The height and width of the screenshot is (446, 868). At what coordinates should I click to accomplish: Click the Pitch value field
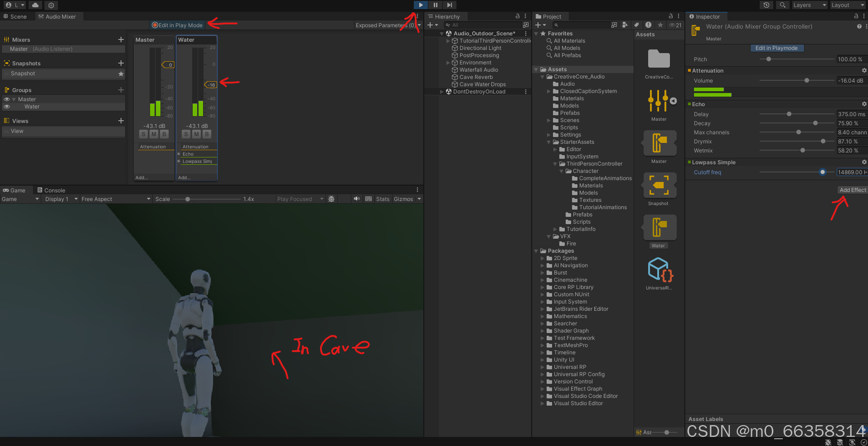(852, 59)
